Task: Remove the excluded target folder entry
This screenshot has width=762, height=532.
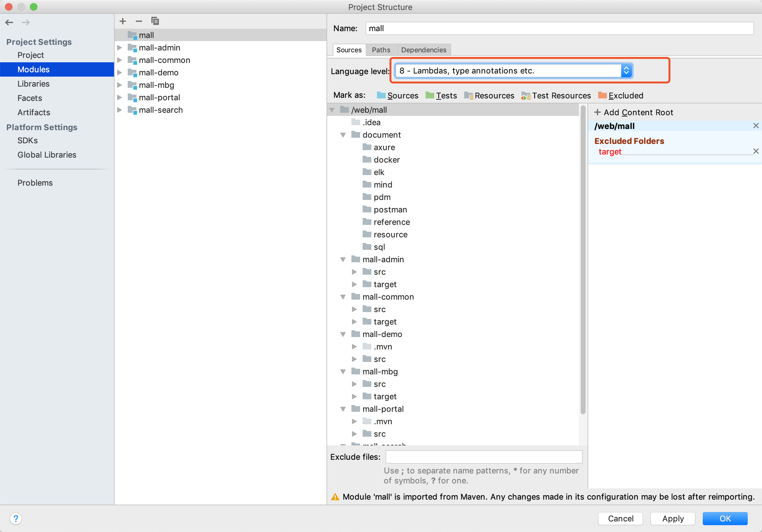Action: 756,151
